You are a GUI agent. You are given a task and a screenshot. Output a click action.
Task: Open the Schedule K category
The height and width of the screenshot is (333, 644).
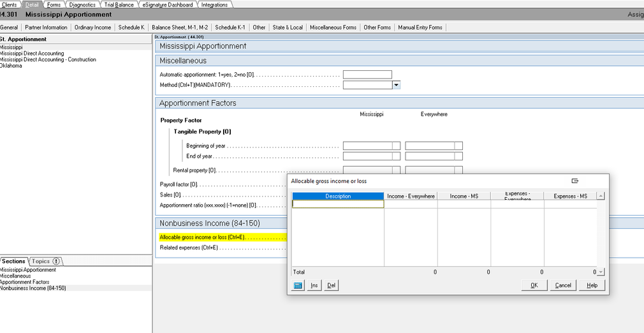pyautogui.click(x=131, y=28)
